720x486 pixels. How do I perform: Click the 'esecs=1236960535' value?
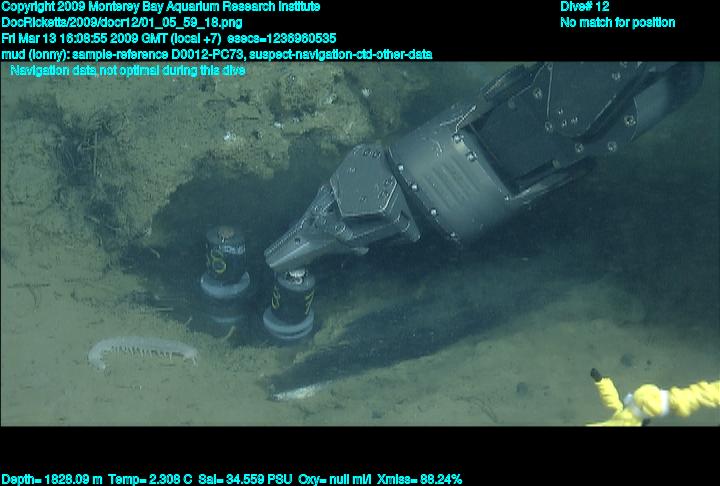(281, 38)
